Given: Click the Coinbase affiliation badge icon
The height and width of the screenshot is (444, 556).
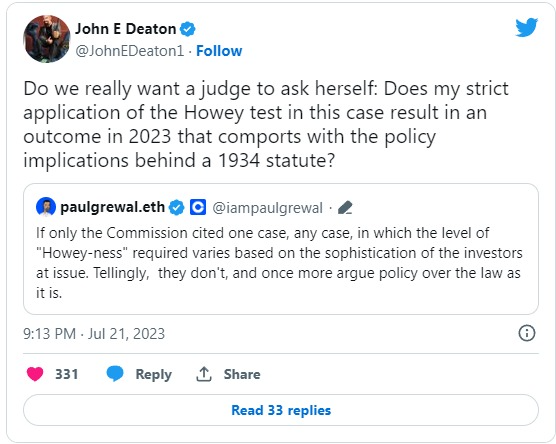Looking at the screenshot, I should (198, 207).
